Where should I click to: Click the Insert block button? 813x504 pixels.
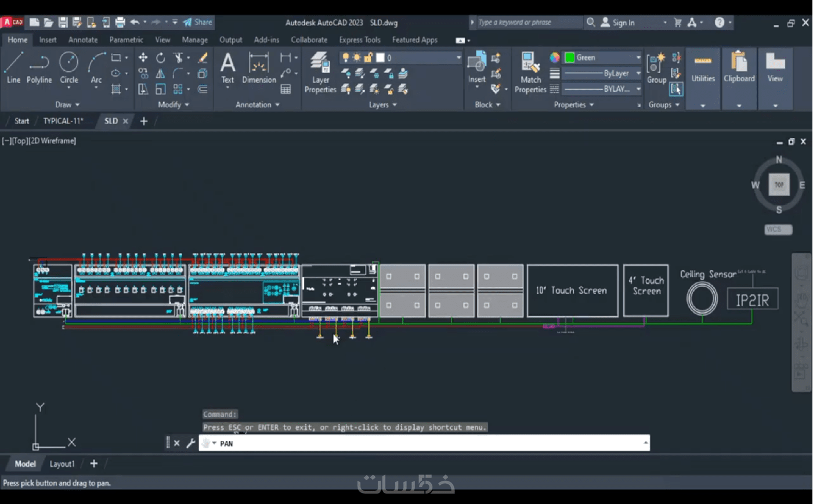click(x=477, y=68)
